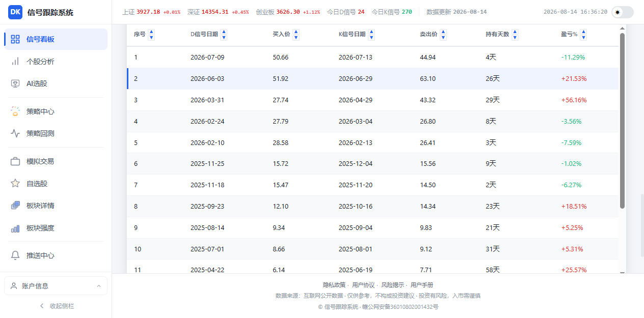The image size is (644, 318).
Task: Click the +56.16% profit cell
Action: (x=574, y=100)
